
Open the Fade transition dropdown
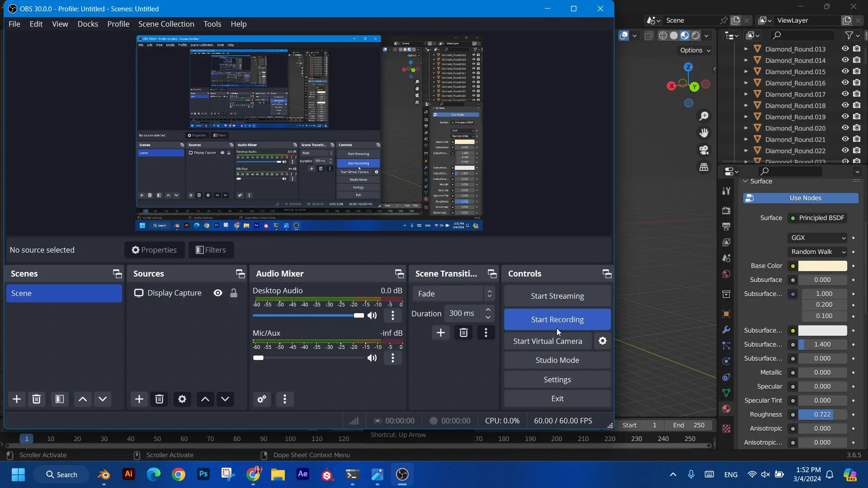click(453, 294)
